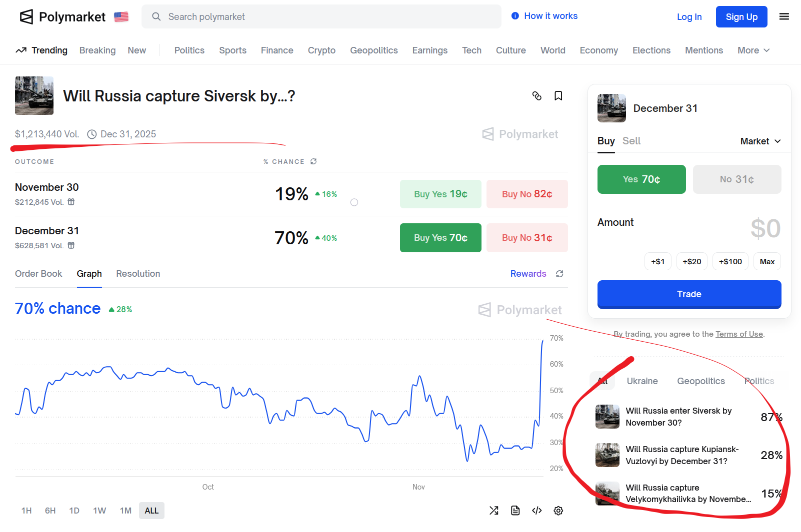The image size is (801, 532).
Task: Open the Order Book tab
Action: (x=38, y=274)
